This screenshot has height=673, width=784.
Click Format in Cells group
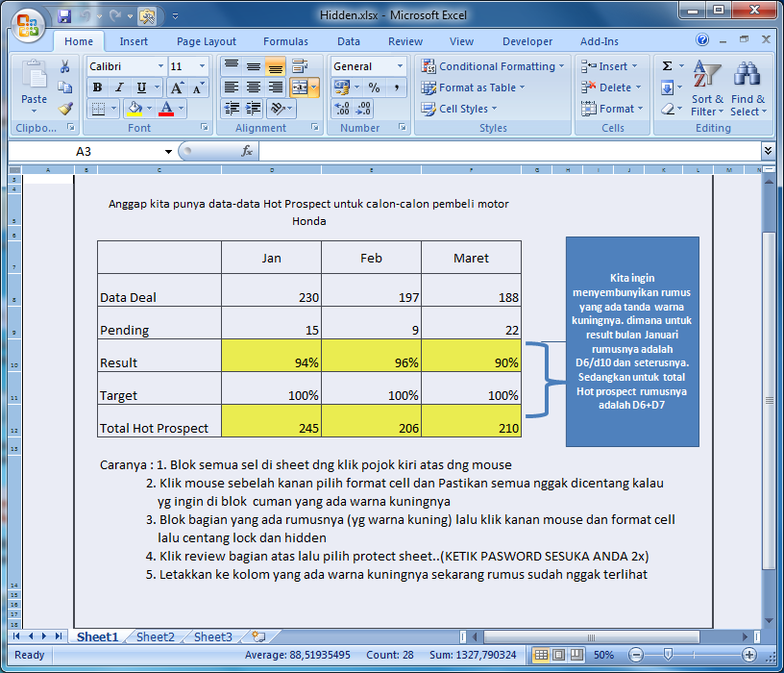tap(612, 109)
